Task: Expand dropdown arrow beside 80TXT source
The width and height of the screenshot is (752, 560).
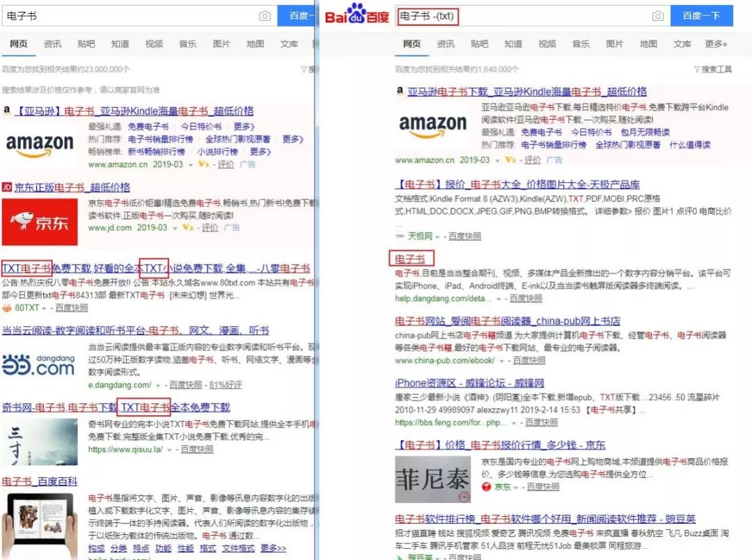Action: coord(44,308)
